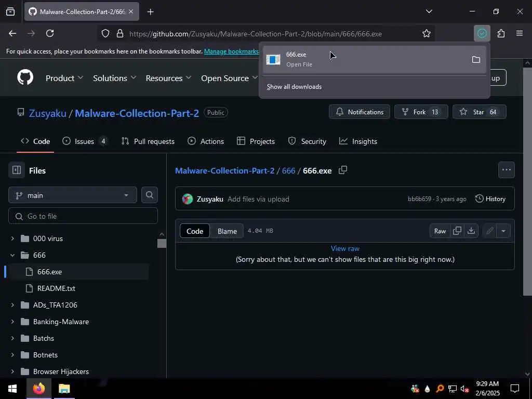Switch to the Security tab

point(307,141)
